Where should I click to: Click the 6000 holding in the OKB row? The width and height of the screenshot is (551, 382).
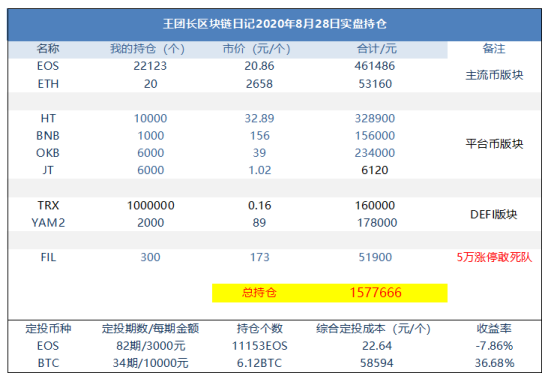click(150, 153)
